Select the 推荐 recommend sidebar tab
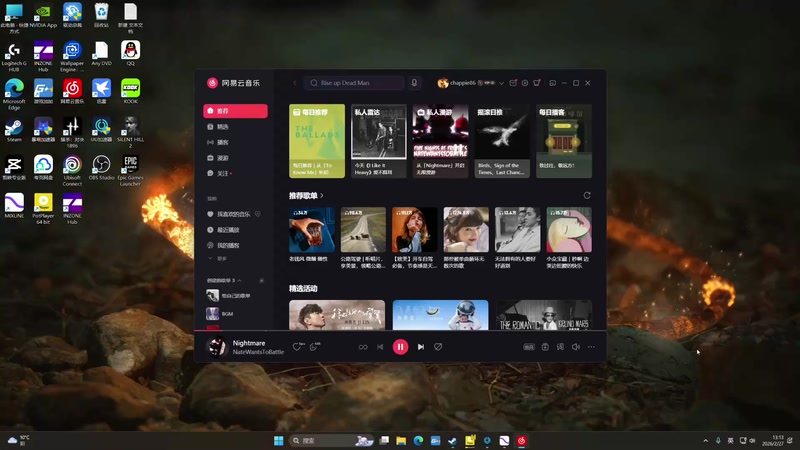Screen dimensions: 800x450 235,111
